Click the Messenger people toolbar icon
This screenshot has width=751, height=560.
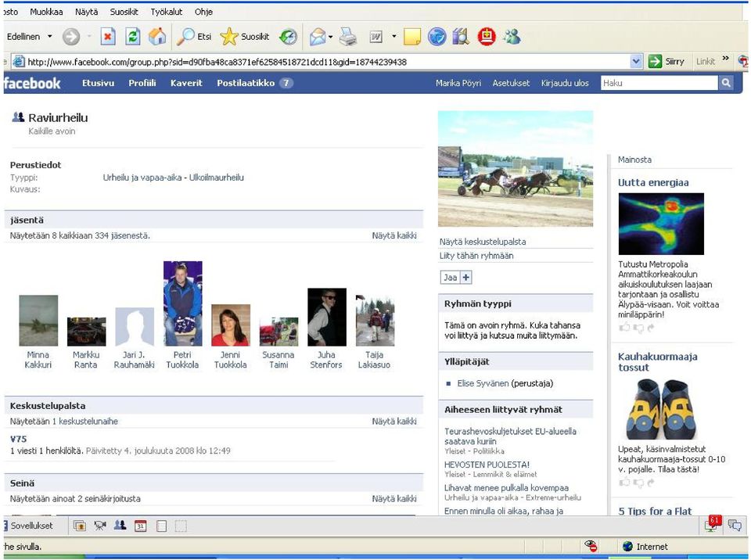coord(512,37)
